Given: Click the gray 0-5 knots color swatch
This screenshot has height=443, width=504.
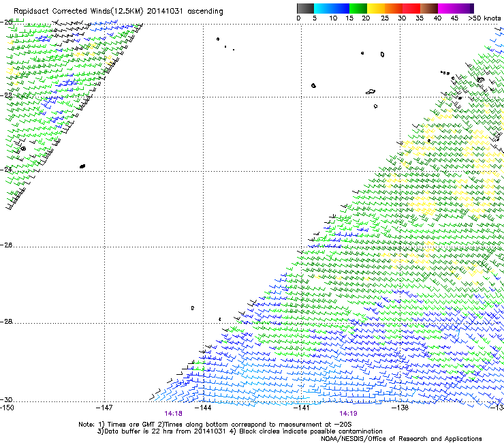Looking at the screenshot, I should click(305, 8).
